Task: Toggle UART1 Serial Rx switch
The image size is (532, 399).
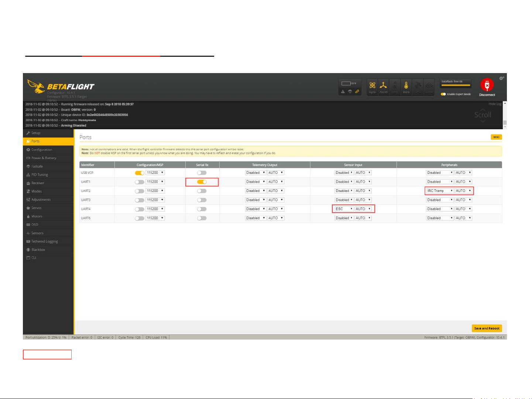Action: click(x=202, y=182)
